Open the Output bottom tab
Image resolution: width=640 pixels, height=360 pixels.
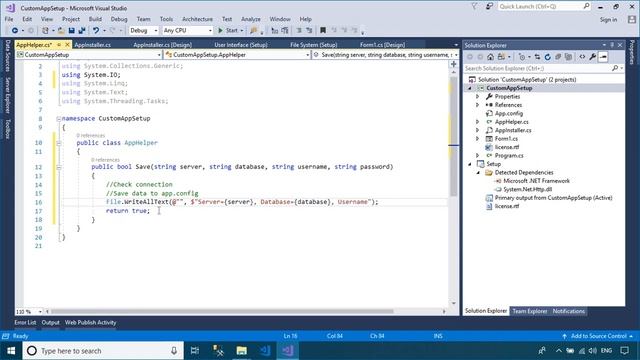(x=50, y=322)
